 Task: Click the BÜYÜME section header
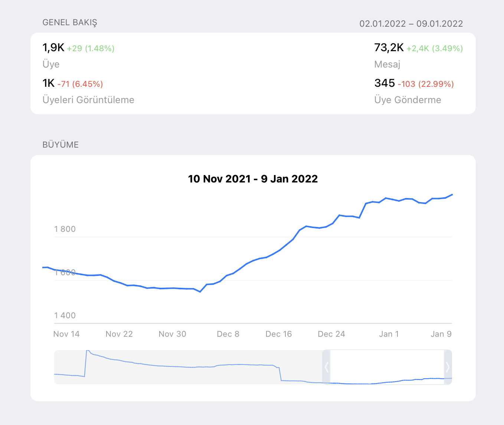coord(60,145)
